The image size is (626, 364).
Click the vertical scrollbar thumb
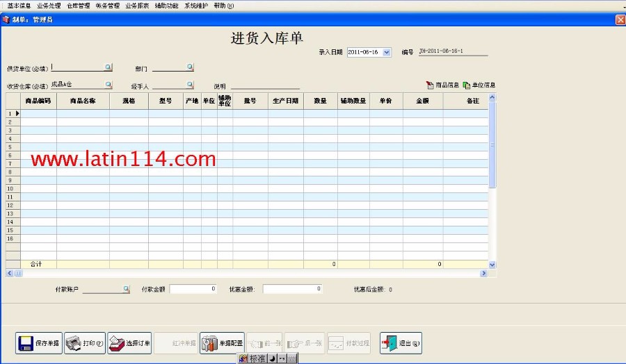click(492, 144)
